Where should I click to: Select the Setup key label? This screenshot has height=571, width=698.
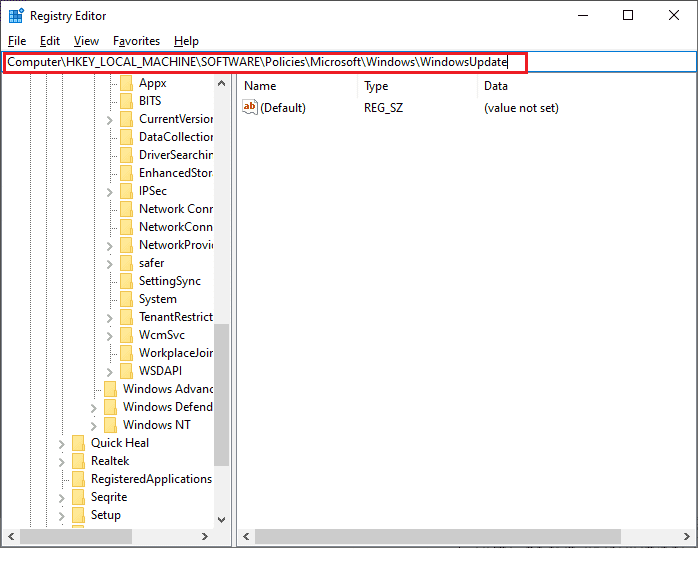click(x=106, y=515)
